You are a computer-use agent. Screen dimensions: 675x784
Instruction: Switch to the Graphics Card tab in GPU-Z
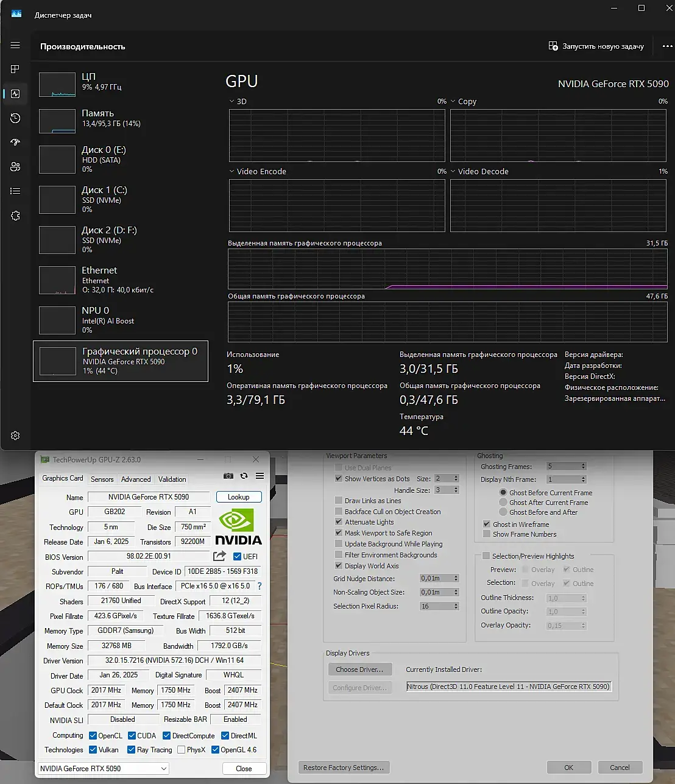pos(63,479)
